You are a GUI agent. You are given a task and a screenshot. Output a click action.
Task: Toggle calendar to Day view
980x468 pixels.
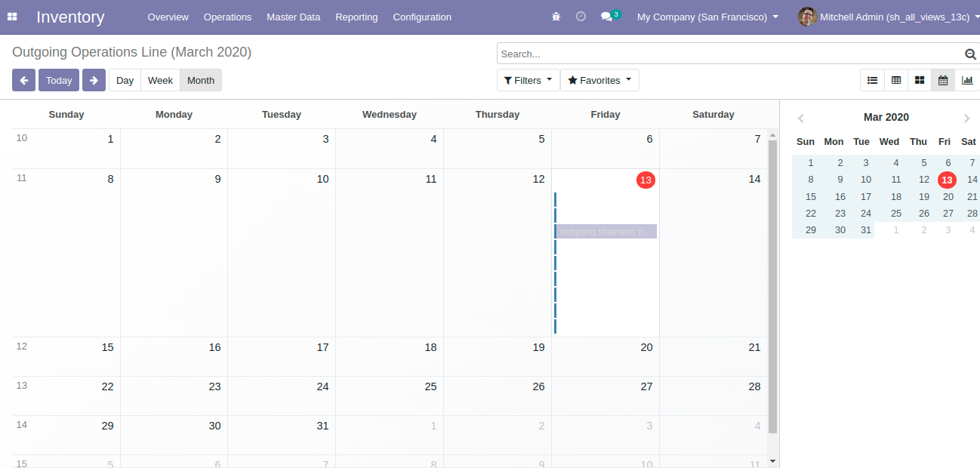pyautogui.click(x=125, y=80)
